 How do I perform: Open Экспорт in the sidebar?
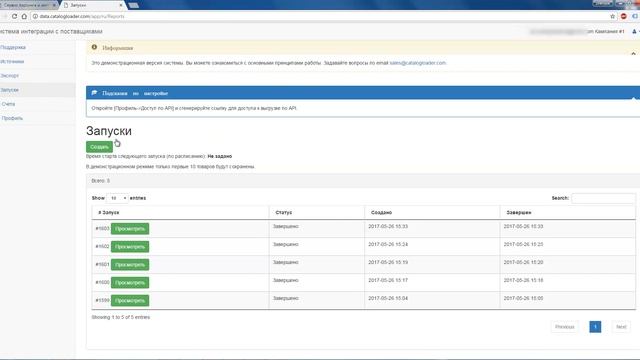point(10,76)
